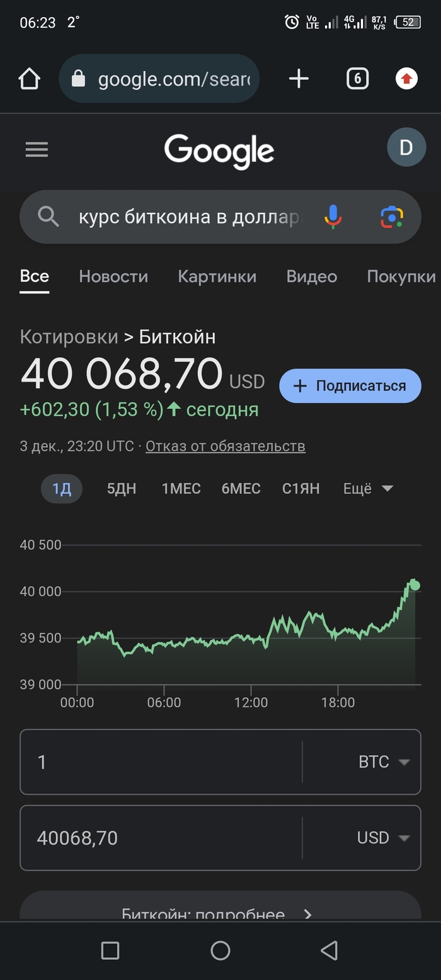
Task: Switch to the Новости results tab
Action: point(113,276)
